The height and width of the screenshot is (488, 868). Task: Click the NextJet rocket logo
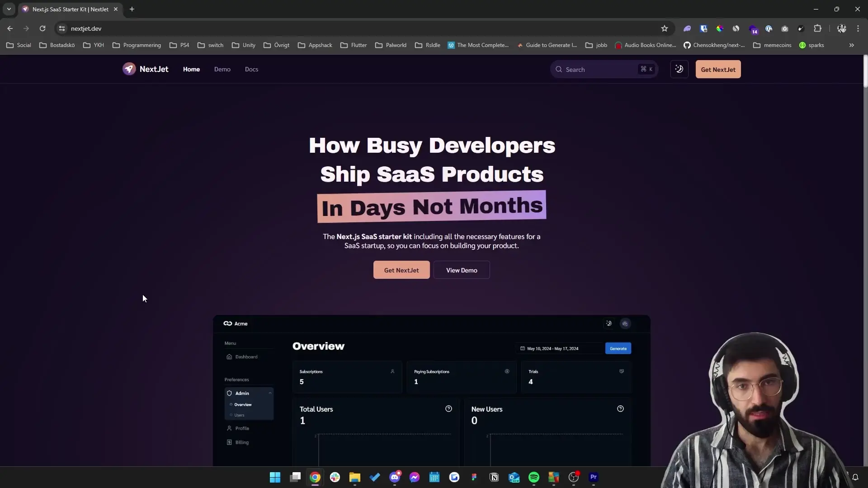coord(129,69)
